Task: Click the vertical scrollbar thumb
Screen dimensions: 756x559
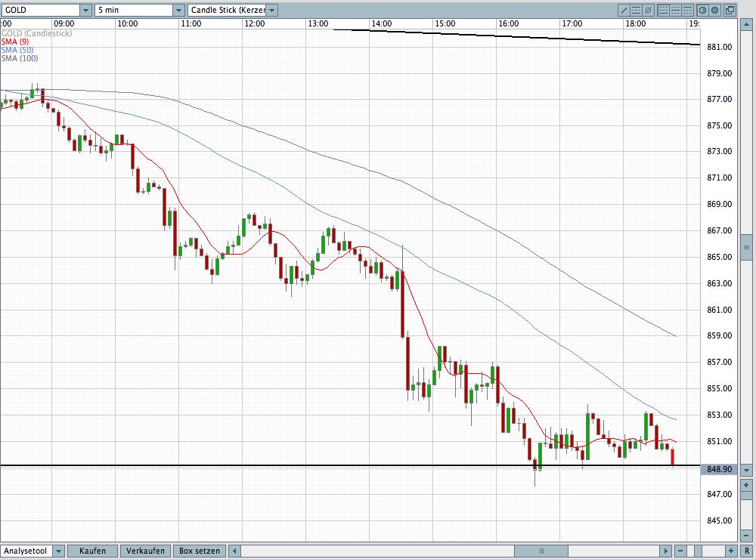Action: click(746, 248)
